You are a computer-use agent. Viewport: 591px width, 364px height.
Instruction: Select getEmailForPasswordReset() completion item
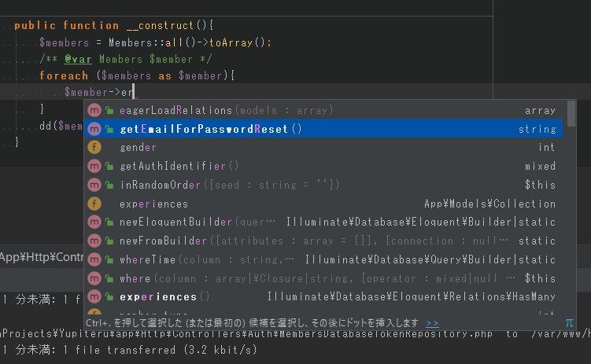point(211,129)
